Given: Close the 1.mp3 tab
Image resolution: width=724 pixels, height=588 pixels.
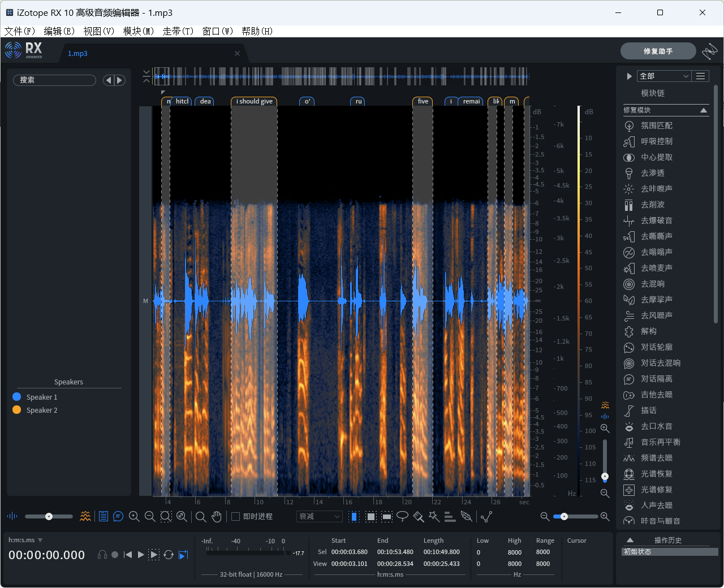Looking at the screenshot, I should [x=237, y=53].
